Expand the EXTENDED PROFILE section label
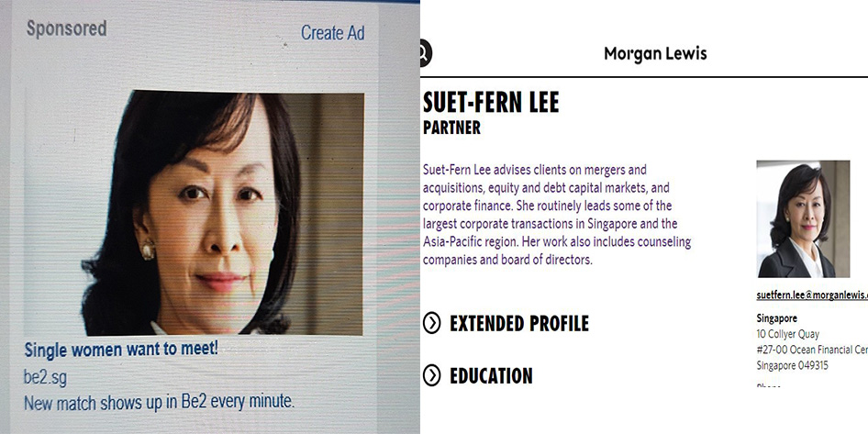 pyautogui.click(x=518, y=323)
